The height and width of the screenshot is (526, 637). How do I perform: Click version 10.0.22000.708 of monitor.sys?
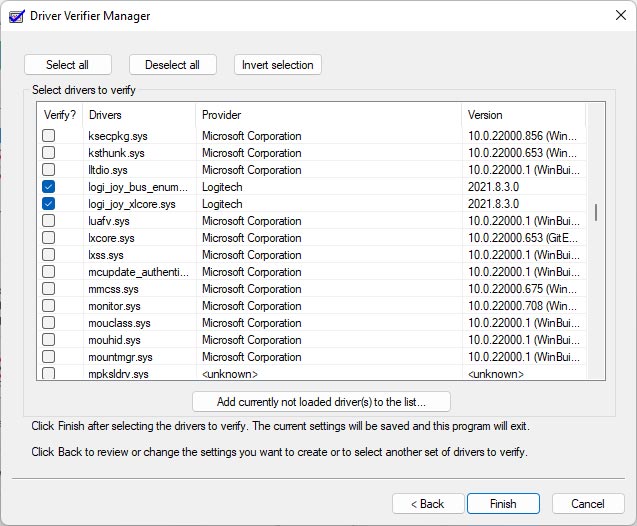522,306
